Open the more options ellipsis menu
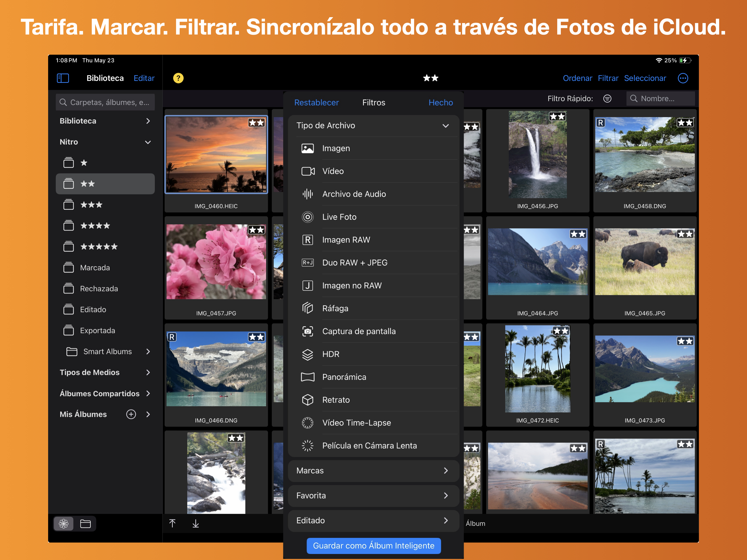Screen dimensions: 747x560 (x=683, y=78)
